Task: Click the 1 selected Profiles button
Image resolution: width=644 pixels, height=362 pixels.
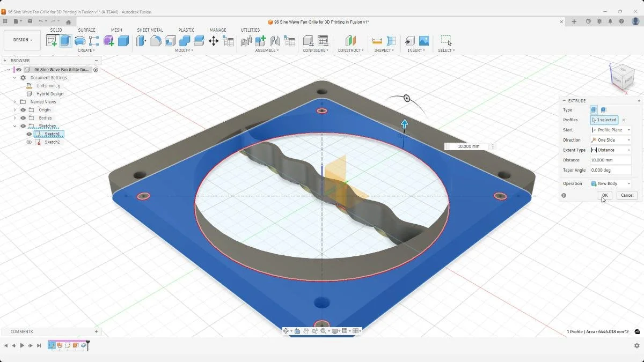Action: [604, 120]
